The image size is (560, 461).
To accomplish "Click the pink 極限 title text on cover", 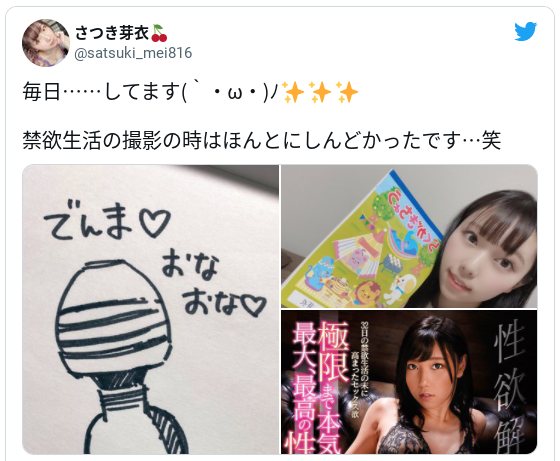I will 333,352.
